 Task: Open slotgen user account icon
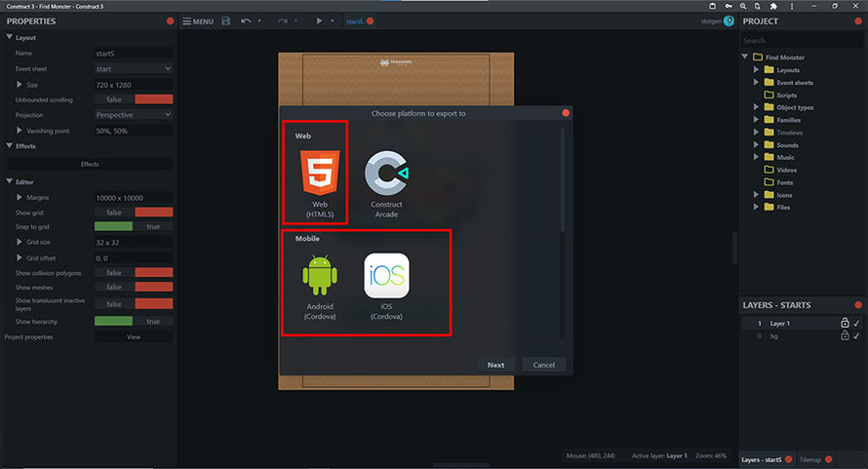coord(729,21)
